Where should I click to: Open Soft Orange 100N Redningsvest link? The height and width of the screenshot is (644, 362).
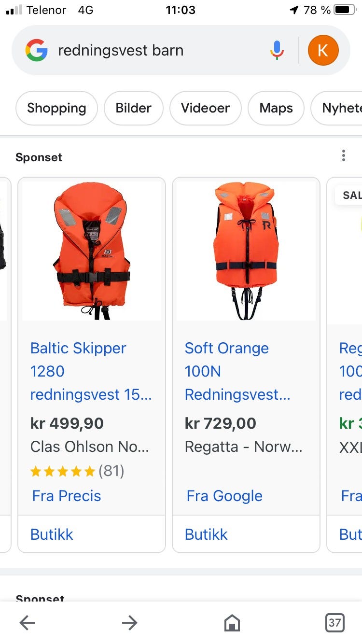pos(237,371)
